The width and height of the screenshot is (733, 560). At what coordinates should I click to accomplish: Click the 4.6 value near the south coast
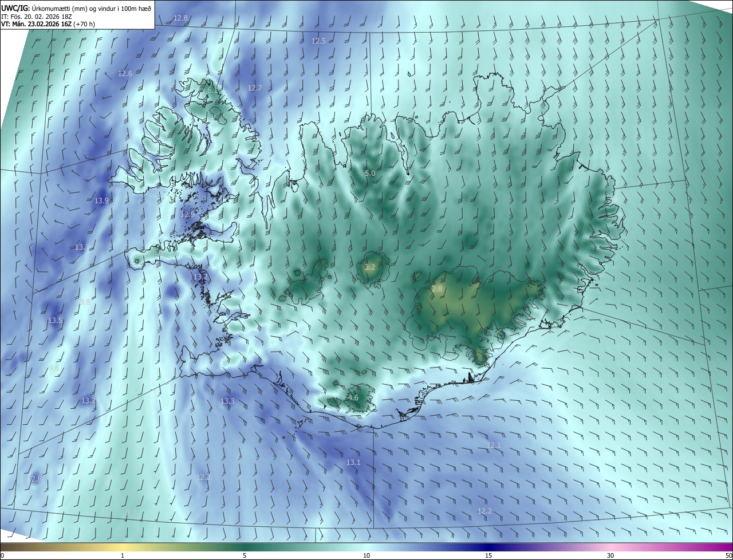click(353, 397)
